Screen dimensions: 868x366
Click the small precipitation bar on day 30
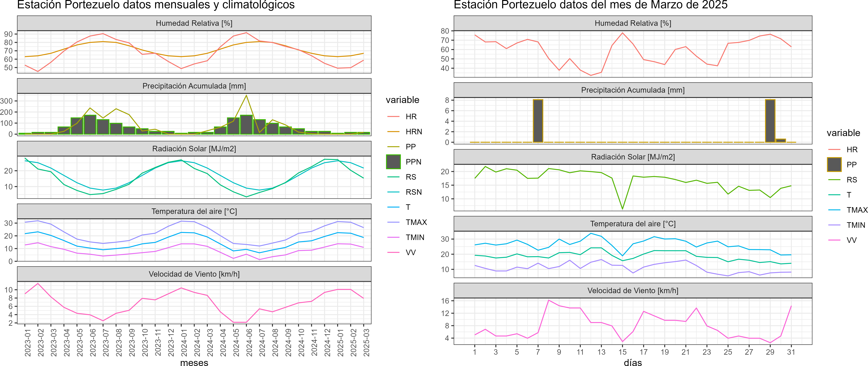pos(781,141)
